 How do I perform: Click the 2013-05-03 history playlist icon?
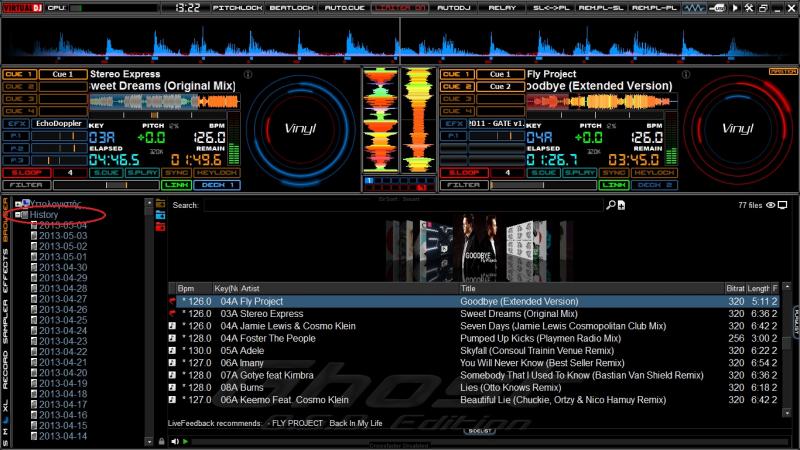click(x=34, y=236)
